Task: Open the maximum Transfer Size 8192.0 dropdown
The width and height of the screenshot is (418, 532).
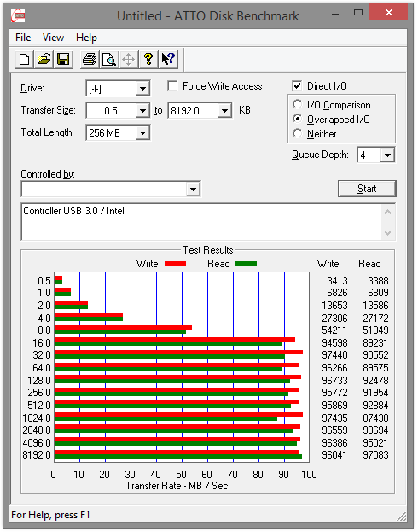Action: coord(224,111)
